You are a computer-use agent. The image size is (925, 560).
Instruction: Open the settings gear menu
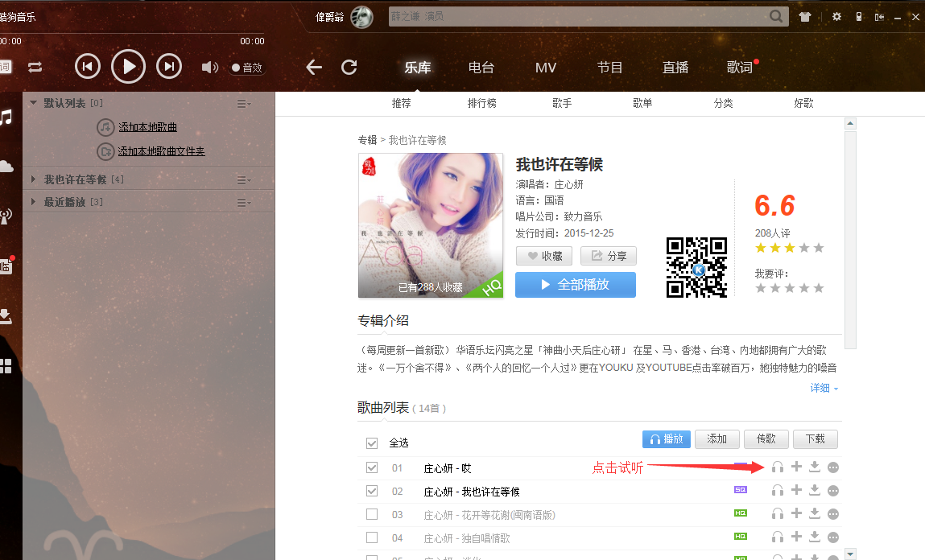[x=836, y=17]
